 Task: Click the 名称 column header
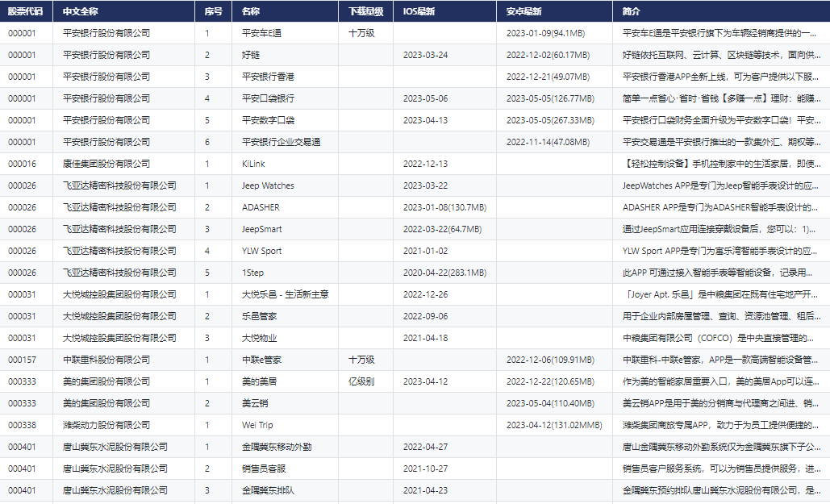285,11
